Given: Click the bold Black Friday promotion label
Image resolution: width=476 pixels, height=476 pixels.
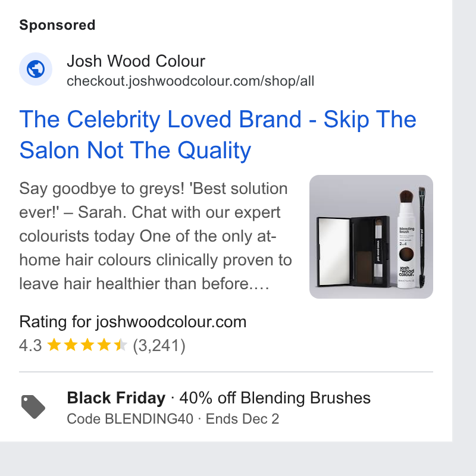Looking at the screenshot, I should coord(116,397).
